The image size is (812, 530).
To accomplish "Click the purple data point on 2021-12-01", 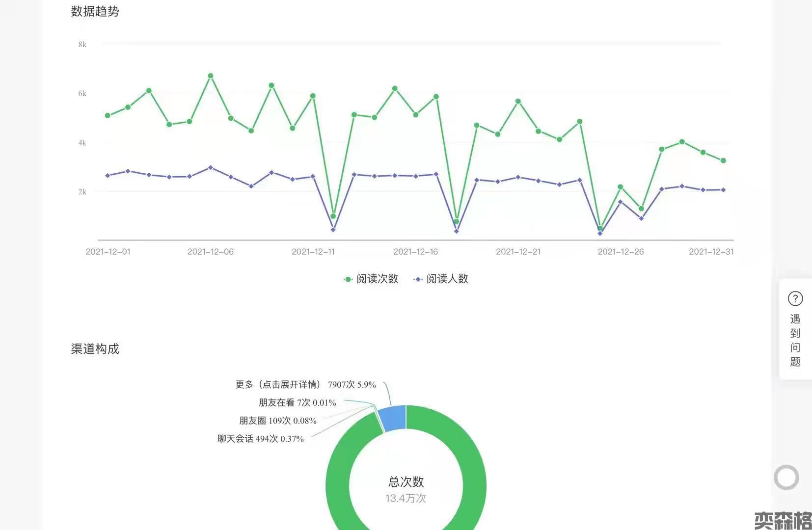I will pos(108,175).
